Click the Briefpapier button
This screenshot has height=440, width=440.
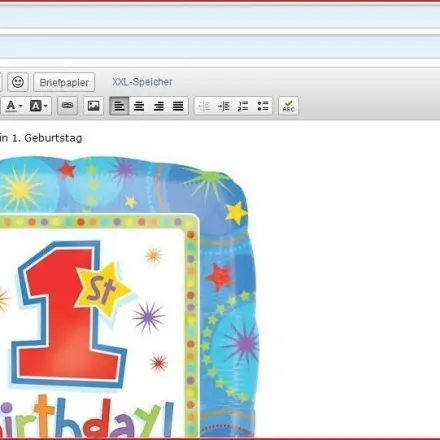click(64, 82)
